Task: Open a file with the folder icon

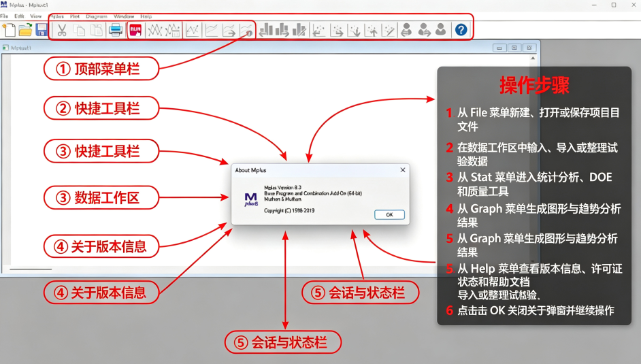Action: point(25,30)
